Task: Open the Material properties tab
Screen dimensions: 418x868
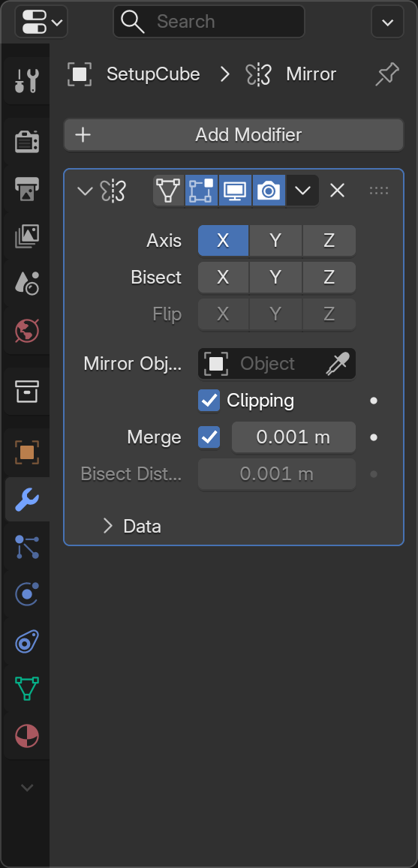Action: click(x=26, y=736)
